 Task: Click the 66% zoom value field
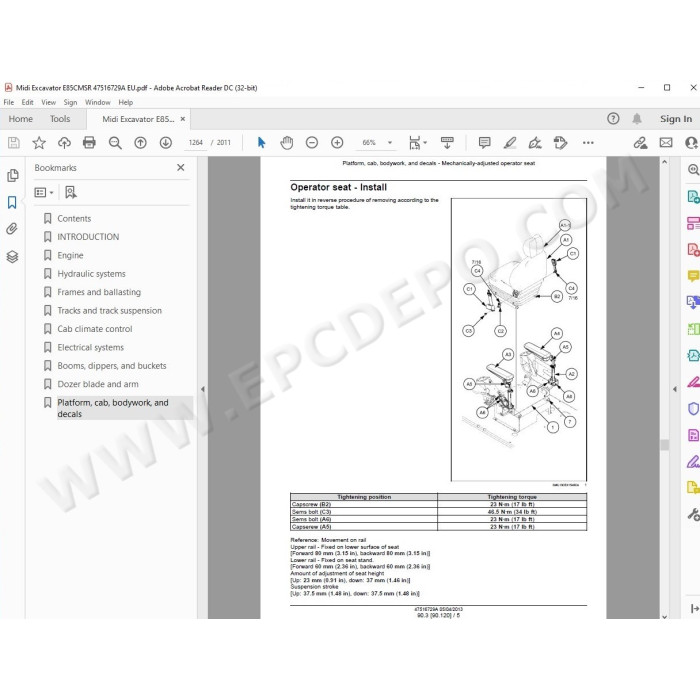click(369, 143)
